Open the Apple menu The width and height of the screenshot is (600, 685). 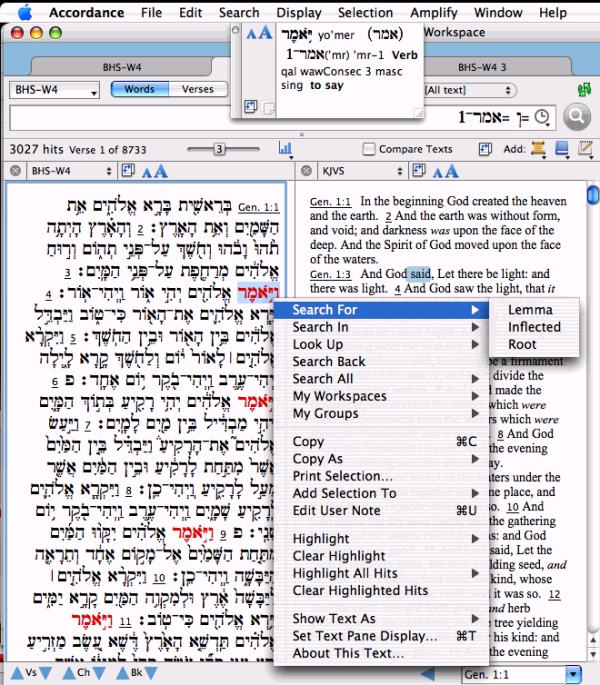pos(25,12)
